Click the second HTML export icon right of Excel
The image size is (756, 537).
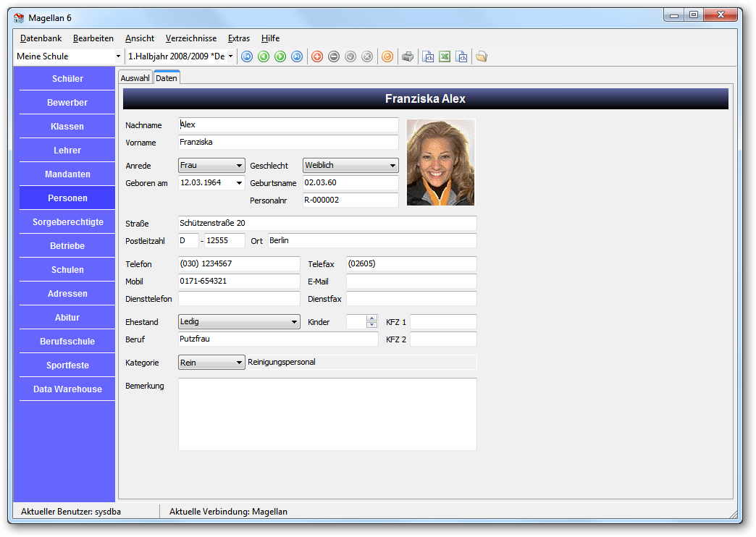pyautogui.click(x=461, y=57)
